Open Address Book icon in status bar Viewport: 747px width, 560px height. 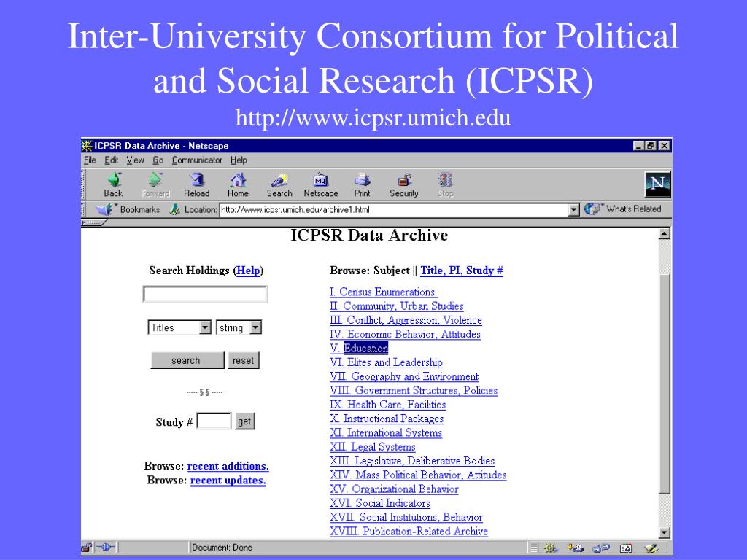click(626, 548)
